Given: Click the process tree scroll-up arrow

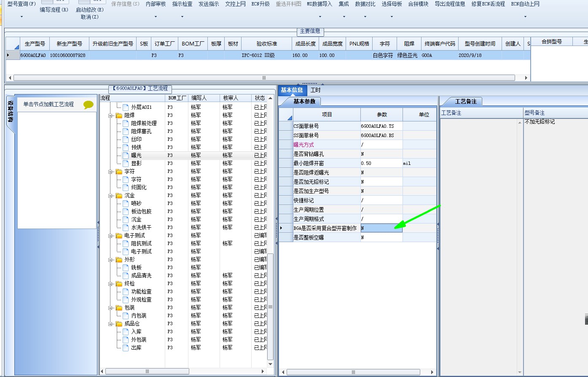Looking at the screenshot, I should click(271, 98).
